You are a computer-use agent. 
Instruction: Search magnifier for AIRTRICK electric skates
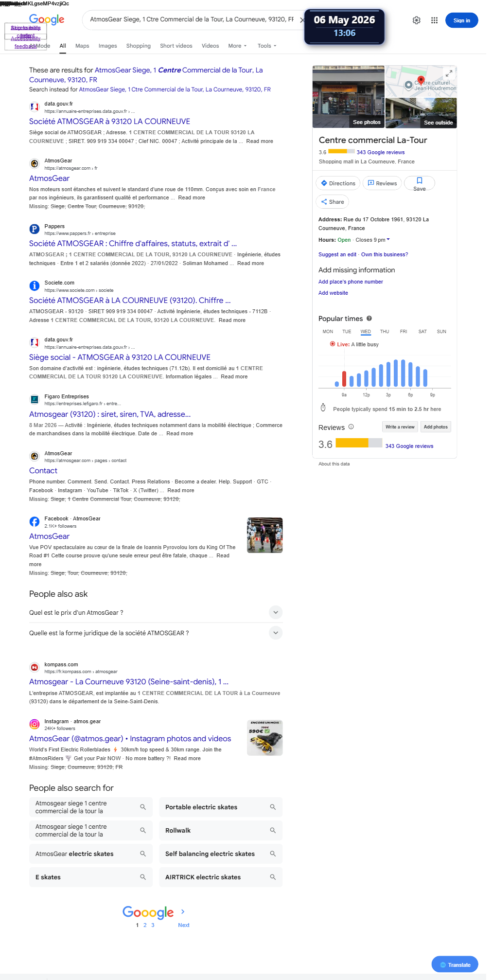(x=273, y=877)
